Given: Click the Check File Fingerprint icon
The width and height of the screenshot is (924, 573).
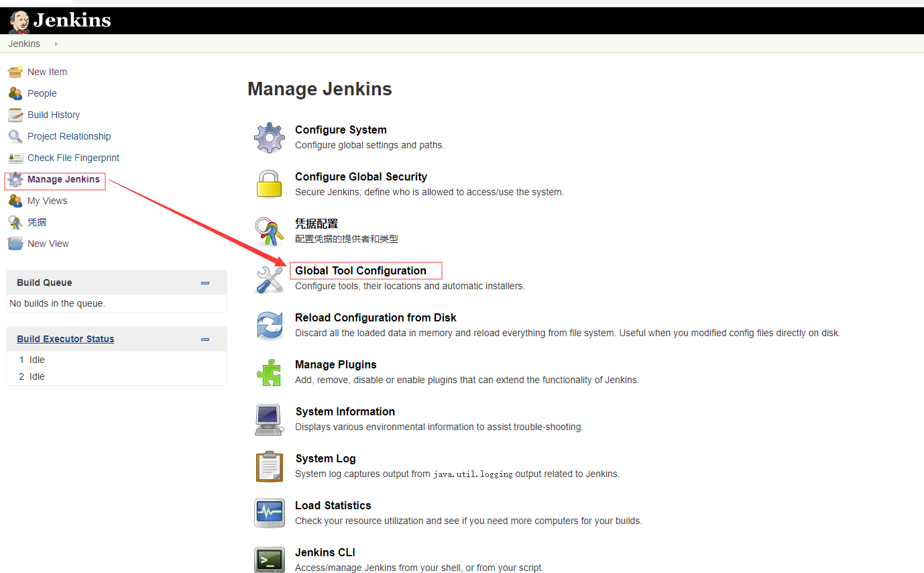Looking at the screenshot, I should click(15, 158).
